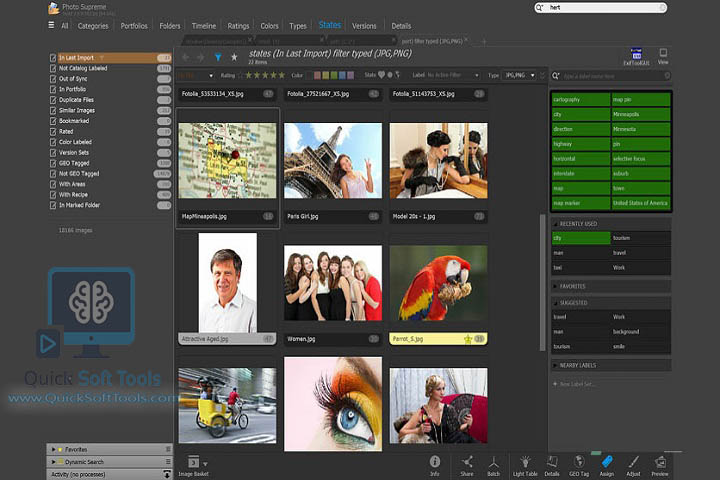Collapse the RECENTLY USED labels section
Screen dimensions: 720x480
[x=555, y=224]
